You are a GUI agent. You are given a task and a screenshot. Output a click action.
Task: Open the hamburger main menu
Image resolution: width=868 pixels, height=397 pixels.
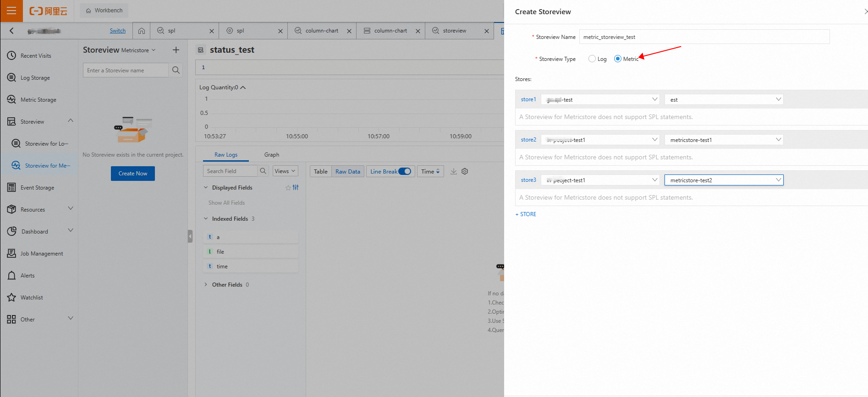click(11, 11)
